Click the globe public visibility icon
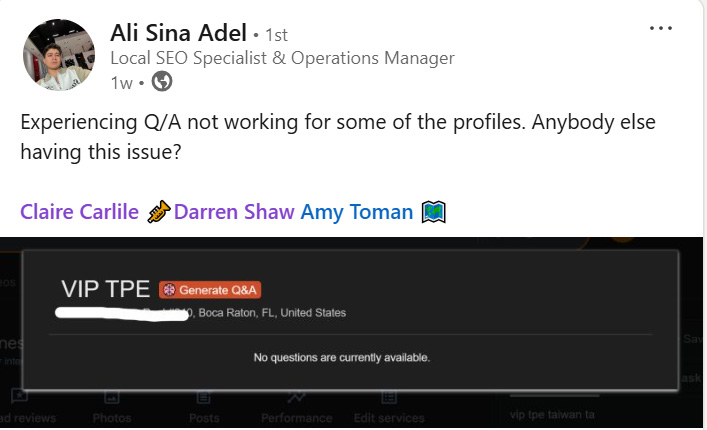This screenshot has height=430, width=707. click(161, 82)
